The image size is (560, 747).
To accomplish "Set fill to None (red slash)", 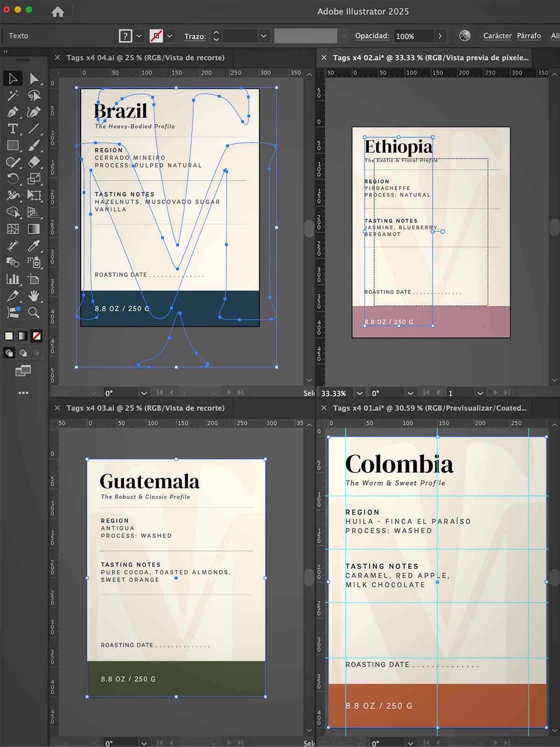I will pos(36,336).
